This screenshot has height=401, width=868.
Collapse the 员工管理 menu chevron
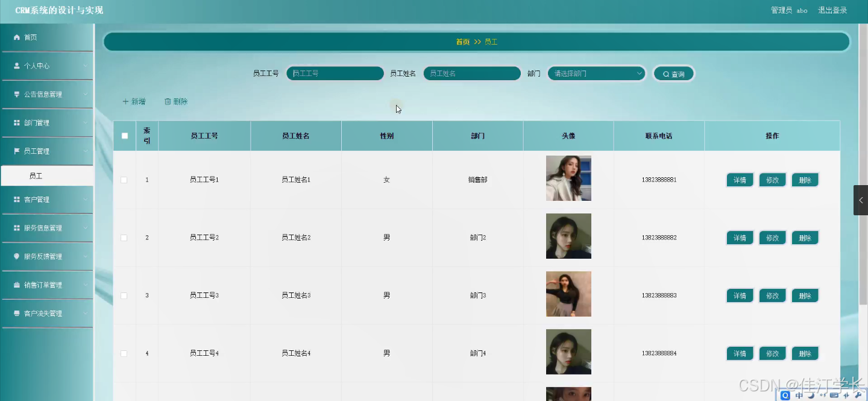[86, 151]
